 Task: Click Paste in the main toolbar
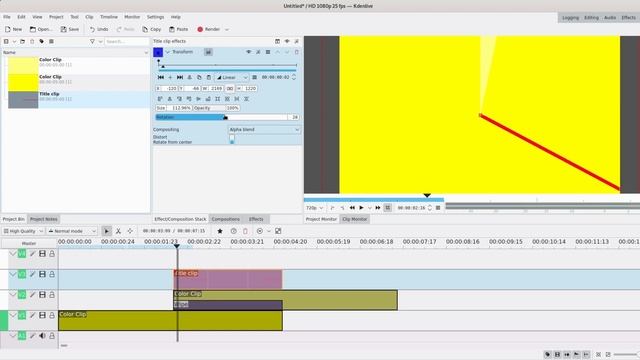tap(179, 29)
